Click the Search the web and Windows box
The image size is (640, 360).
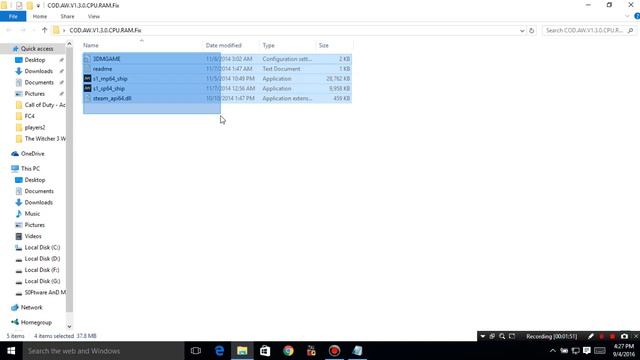(103, 351)
